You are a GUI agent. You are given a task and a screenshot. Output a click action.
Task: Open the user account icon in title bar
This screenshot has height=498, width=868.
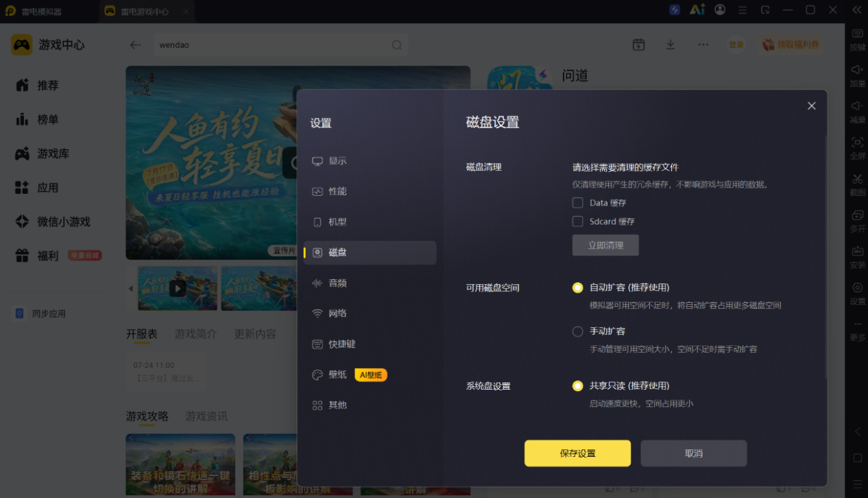coord(720,10)
